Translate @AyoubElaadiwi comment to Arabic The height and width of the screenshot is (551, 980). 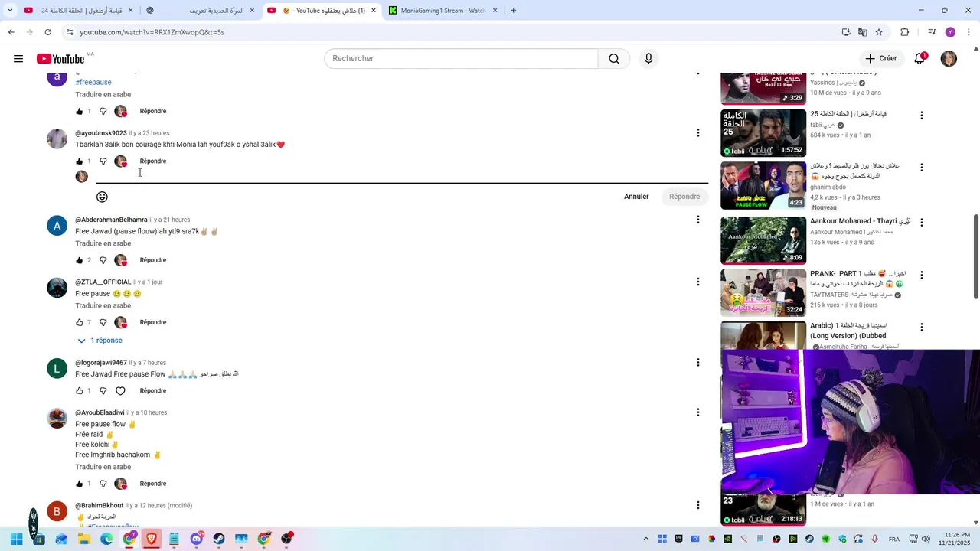coord(103,468)
